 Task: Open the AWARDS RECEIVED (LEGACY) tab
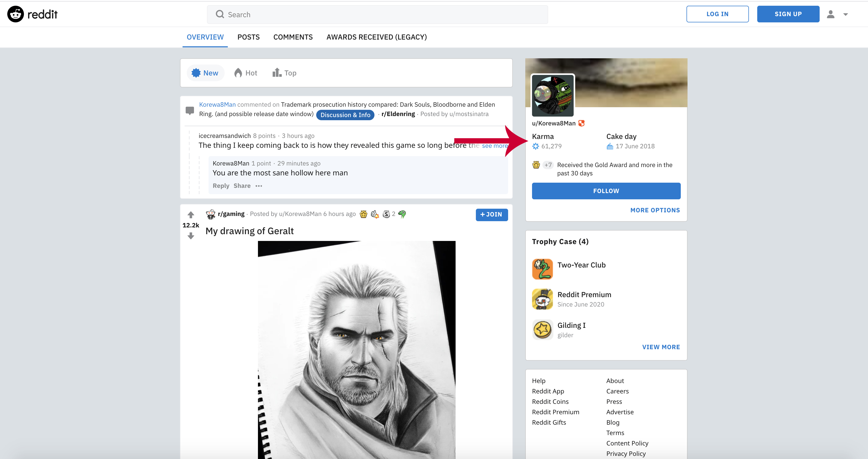376,37
